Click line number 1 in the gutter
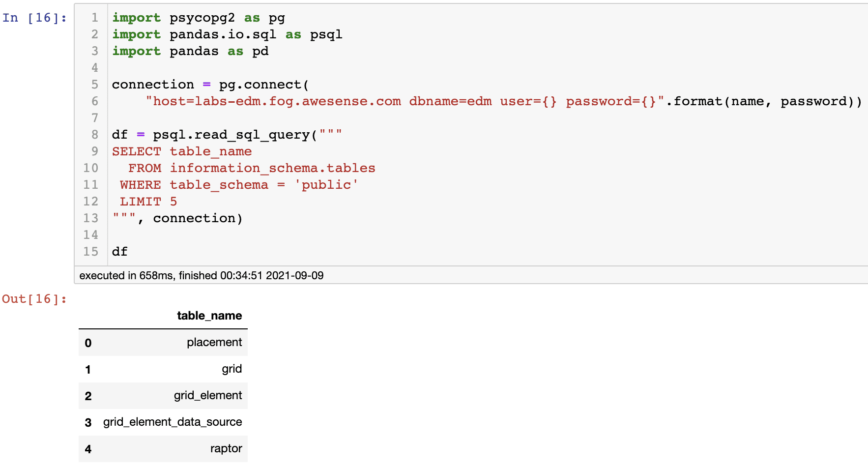 [x=95, y=18]
